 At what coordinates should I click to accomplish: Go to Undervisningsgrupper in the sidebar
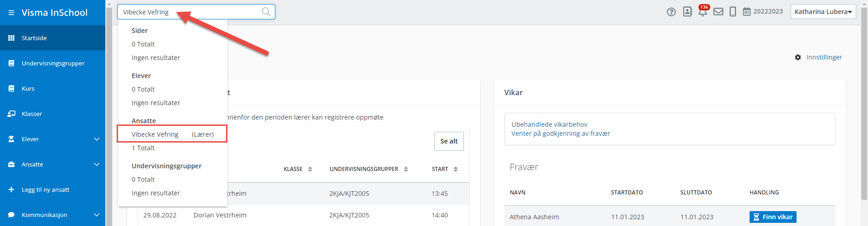point(53,63)
